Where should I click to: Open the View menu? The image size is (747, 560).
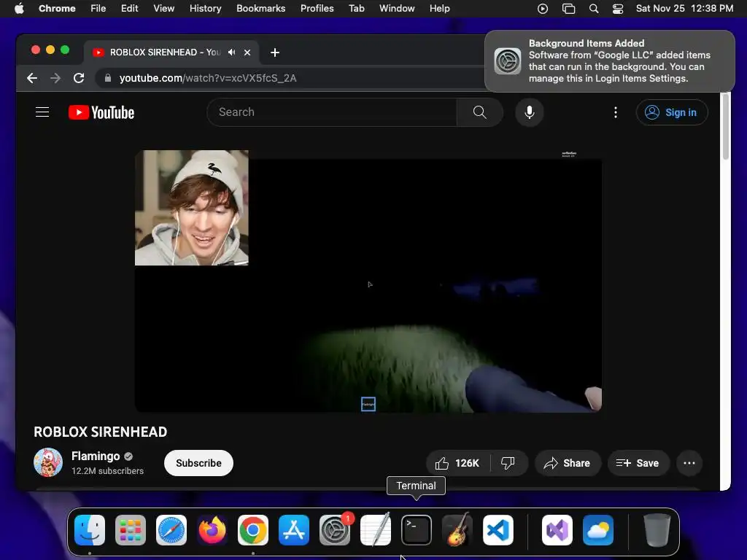pyautogui.click(x=164, y=9)
